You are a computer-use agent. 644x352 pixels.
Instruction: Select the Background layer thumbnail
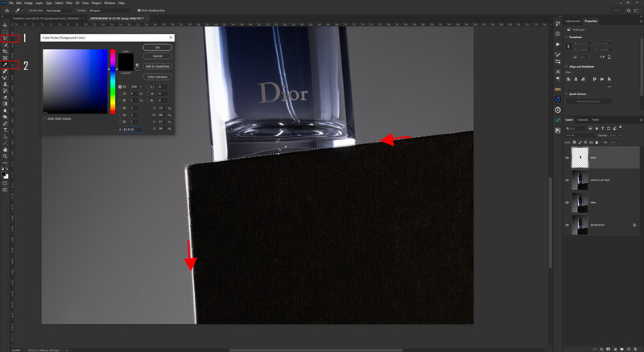click(580, 225)
